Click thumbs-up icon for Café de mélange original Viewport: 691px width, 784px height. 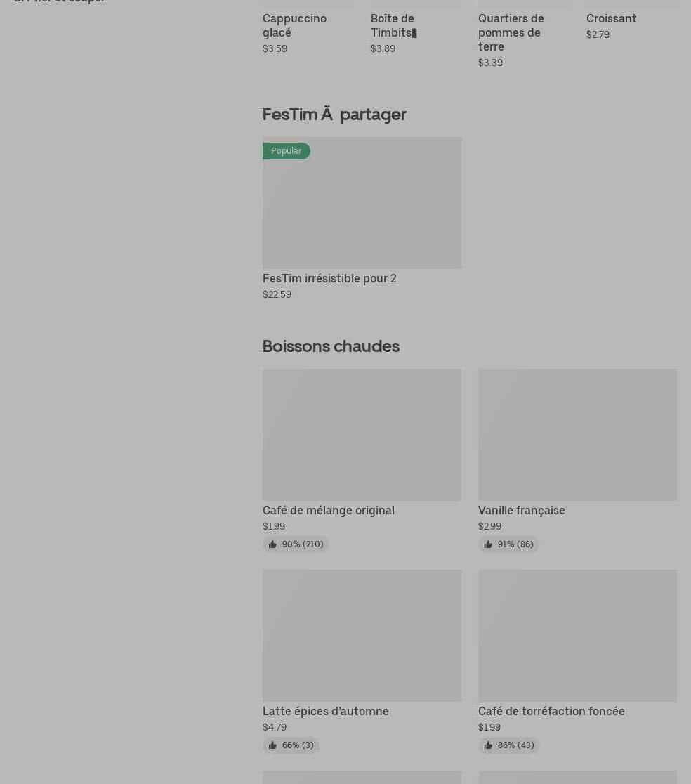point(272,544)
